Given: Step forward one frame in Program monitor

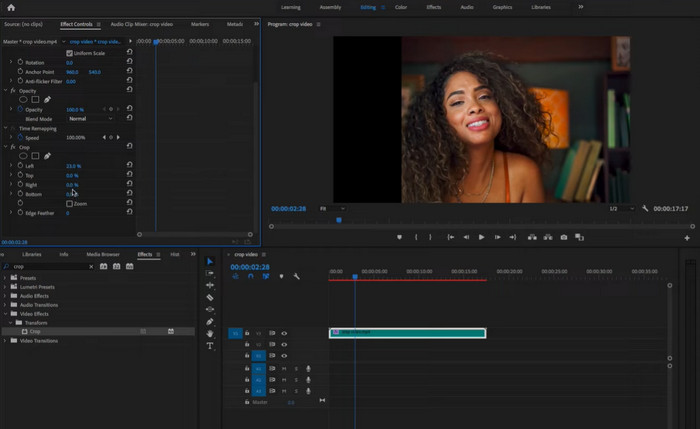Looking at the screenshot, I should (497, 237).
